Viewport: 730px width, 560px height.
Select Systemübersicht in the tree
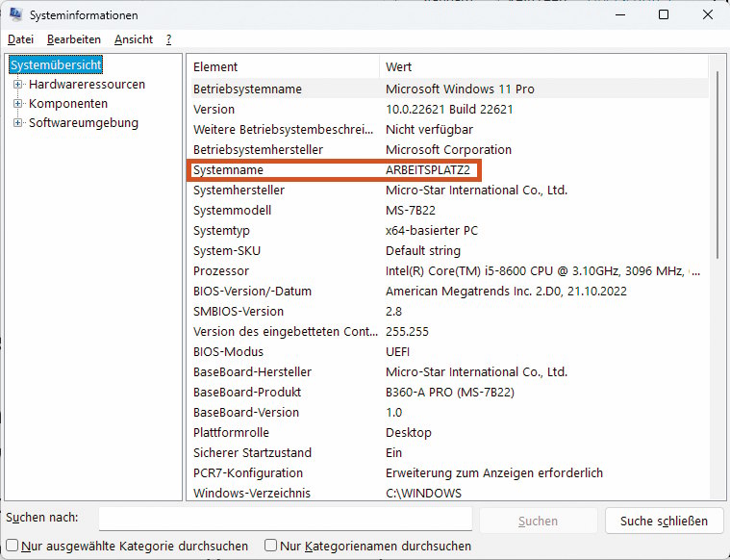(x=56, y=64)
